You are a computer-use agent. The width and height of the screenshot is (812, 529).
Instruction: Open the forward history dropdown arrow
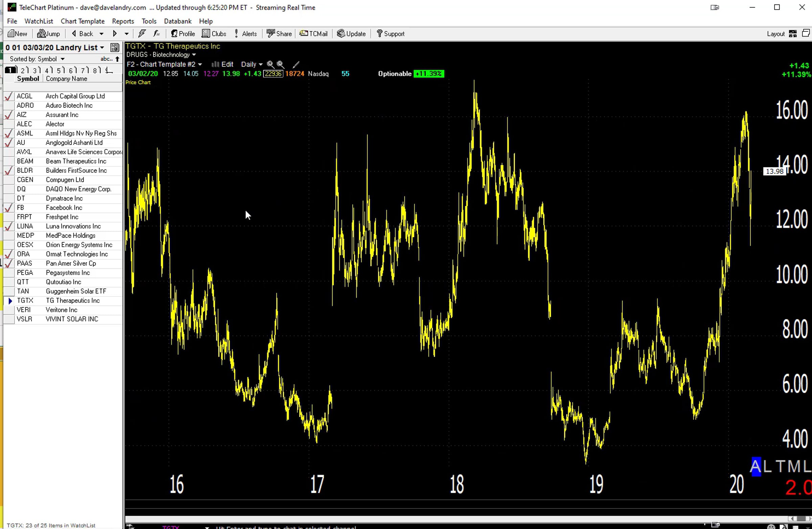[127, 34]
